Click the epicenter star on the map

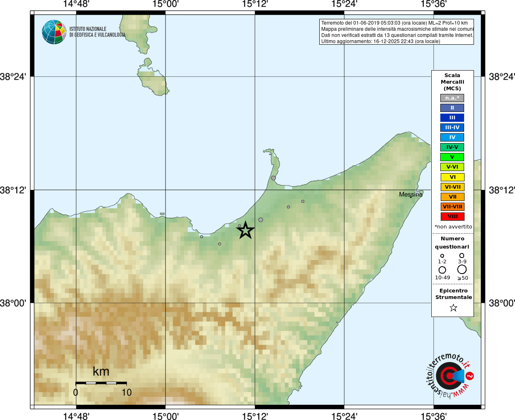click(x=245, y=230)
